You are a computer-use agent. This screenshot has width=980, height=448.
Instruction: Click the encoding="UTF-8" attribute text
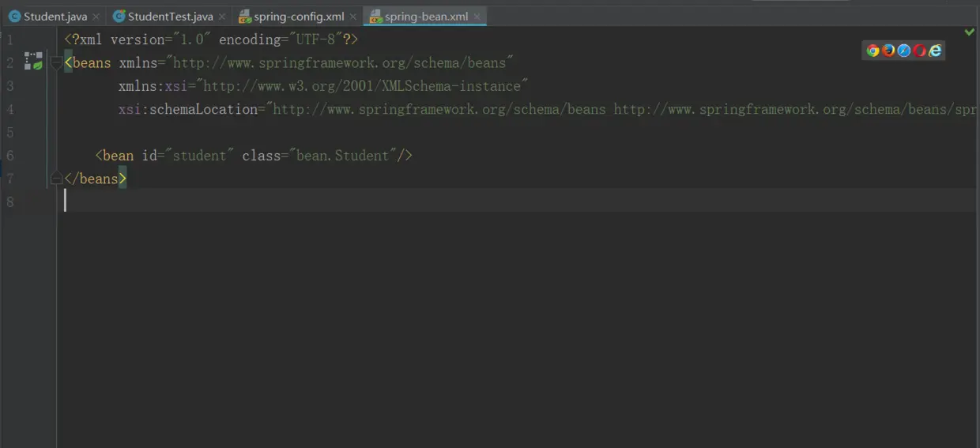(x=281, y=40)
